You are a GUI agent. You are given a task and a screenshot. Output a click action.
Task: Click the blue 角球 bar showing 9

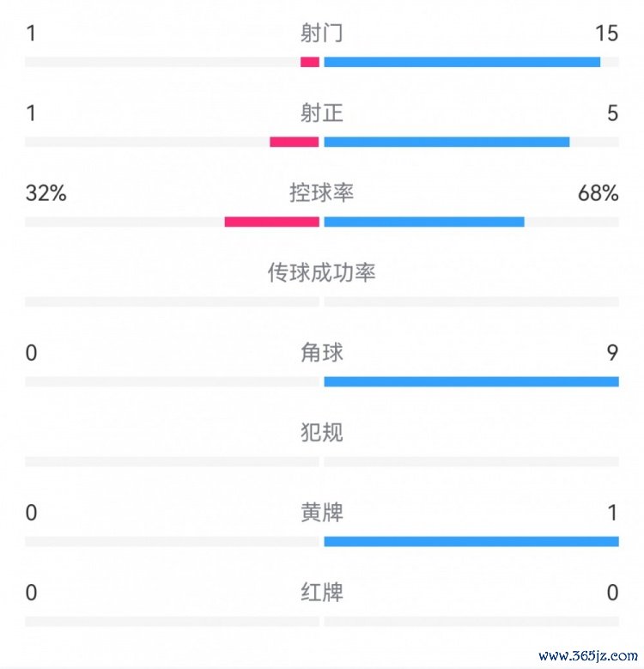click(471, 381)
